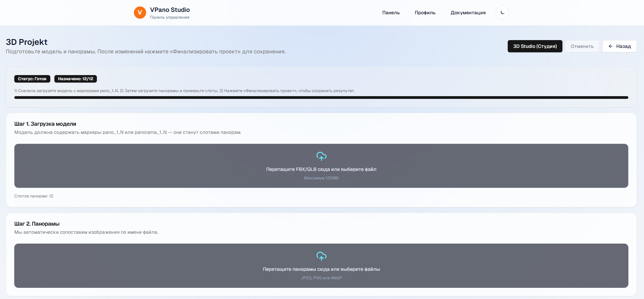The image size is (644, 299).
Task: Click the back arrow icon in Назад
Action: coord(611,46)
